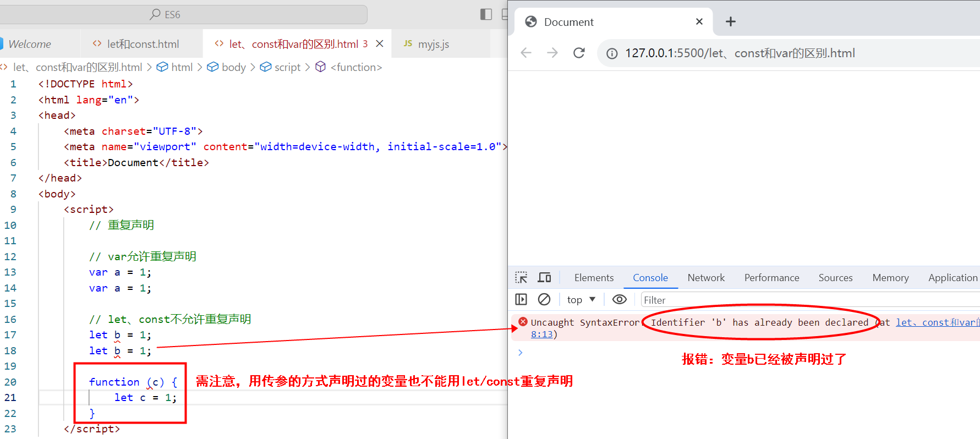Viewport: 980px width, 439px height.
Task: View the site information icon in the address bar
Action: pyautogui.click(x=612, y=53)
